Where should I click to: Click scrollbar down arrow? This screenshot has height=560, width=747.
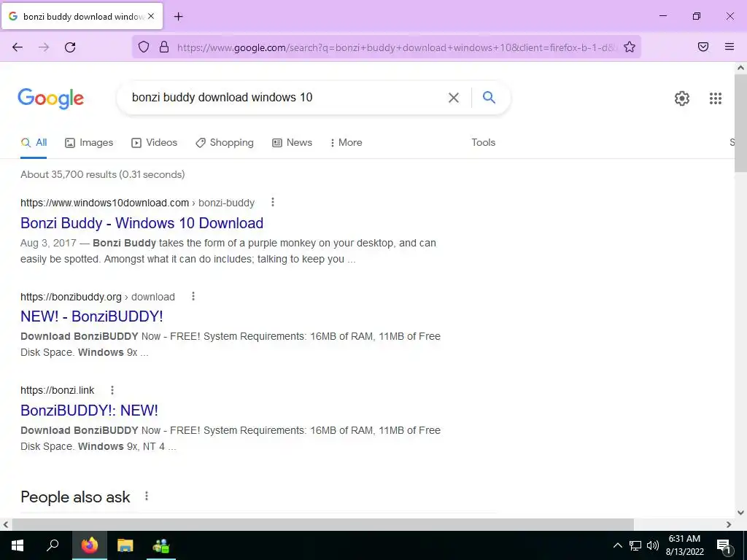[740, 513]
